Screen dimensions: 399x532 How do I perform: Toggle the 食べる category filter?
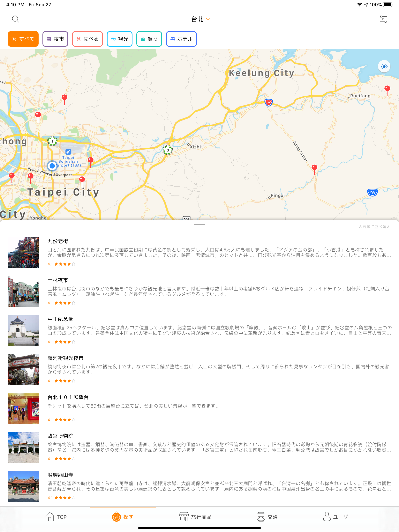[x=87, y=39]
